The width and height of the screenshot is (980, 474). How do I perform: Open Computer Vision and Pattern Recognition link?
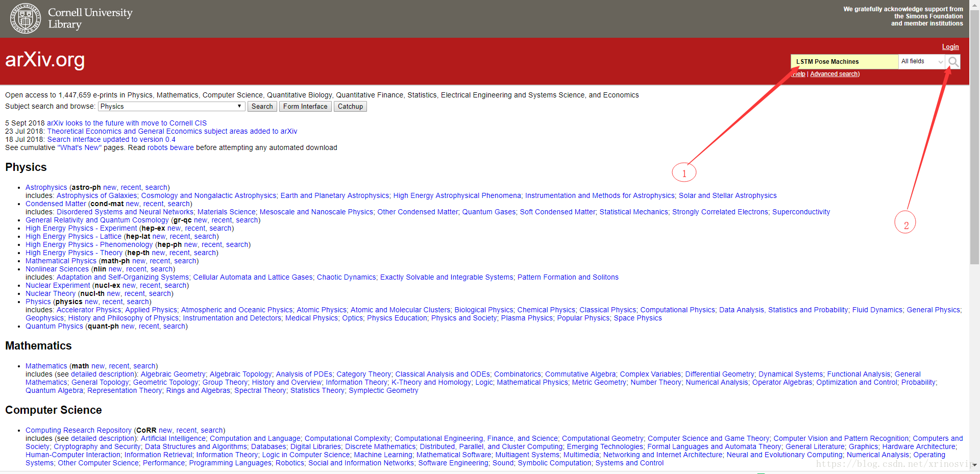pyautogui.click(x=841, y=438)
